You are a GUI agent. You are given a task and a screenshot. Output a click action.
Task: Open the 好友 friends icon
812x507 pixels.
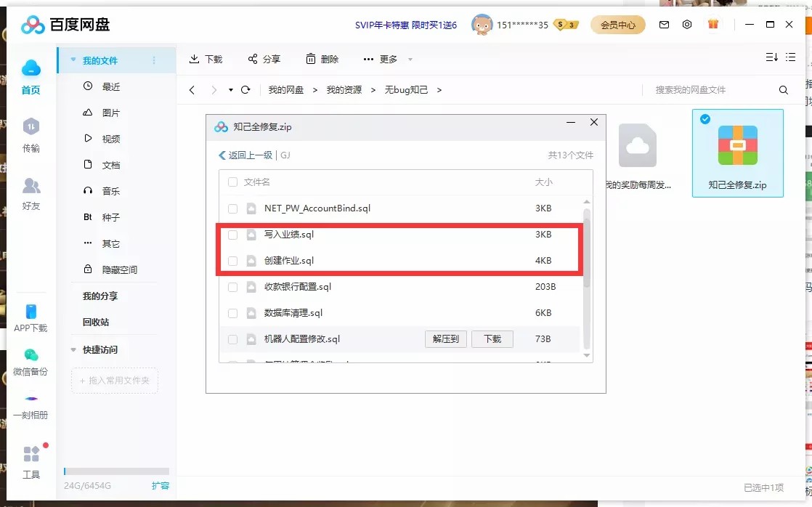point(31,185)
